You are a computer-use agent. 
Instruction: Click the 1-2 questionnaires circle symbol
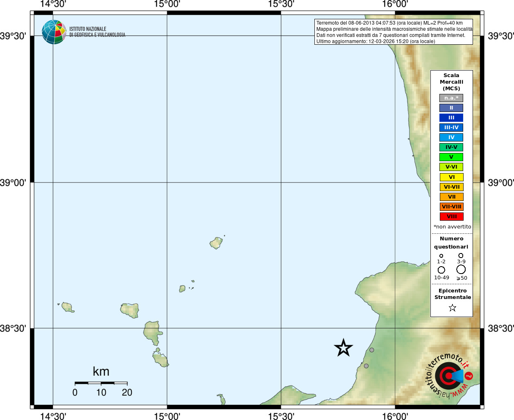point(441,256)
